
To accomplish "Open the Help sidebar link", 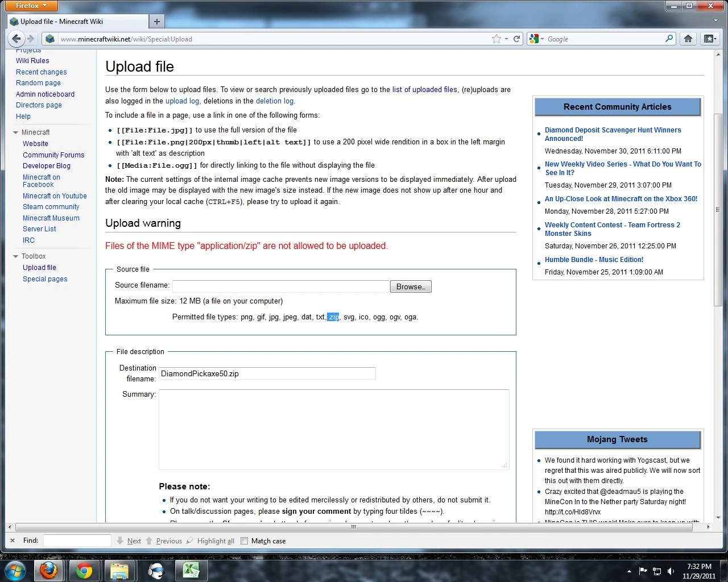I will [23, 117].
